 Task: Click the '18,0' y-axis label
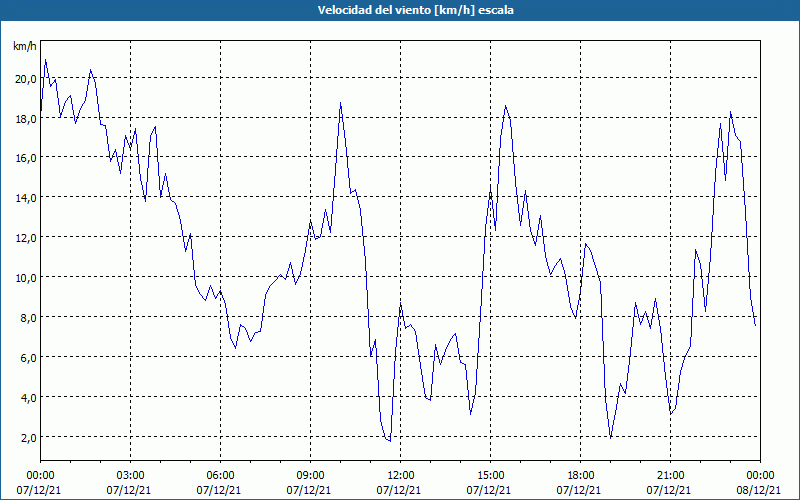[26, 118]
